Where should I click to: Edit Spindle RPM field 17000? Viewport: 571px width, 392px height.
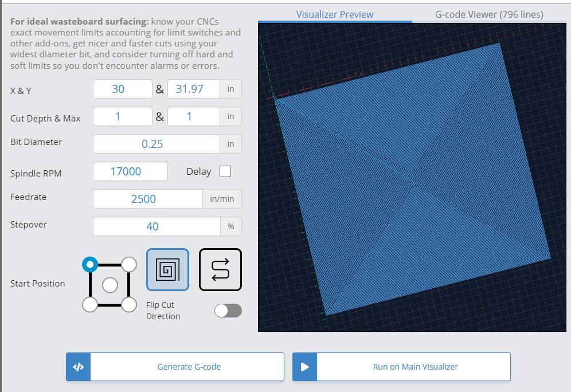click(x=130, y=171)
